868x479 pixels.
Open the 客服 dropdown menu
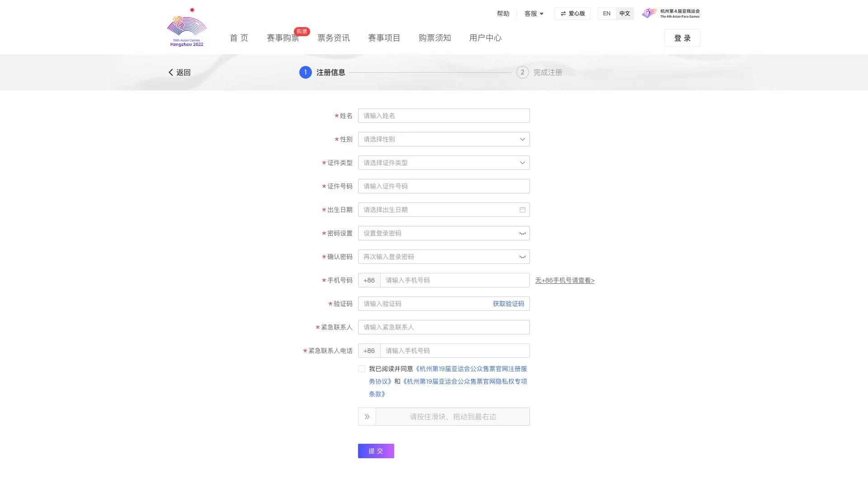pos(533,14)
